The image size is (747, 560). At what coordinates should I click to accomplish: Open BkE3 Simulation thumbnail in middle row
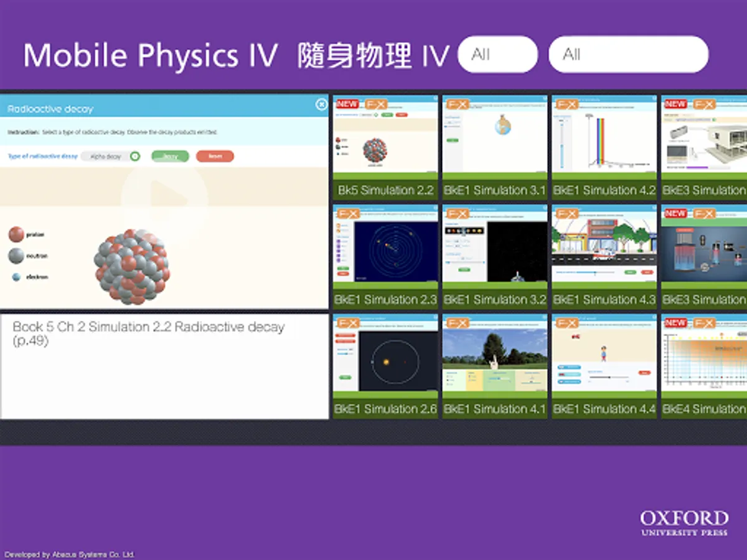pos(704,257)
